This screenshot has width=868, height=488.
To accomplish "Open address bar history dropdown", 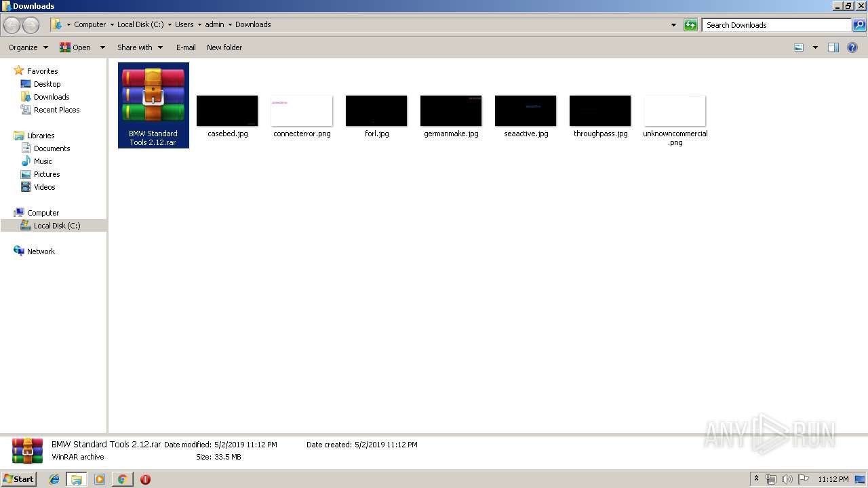I will click(673, 25).
